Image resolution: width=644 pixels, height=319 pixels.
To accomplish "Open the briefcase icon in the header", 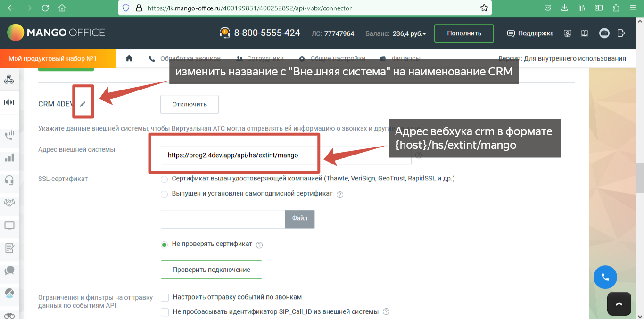I will [604, 33].
